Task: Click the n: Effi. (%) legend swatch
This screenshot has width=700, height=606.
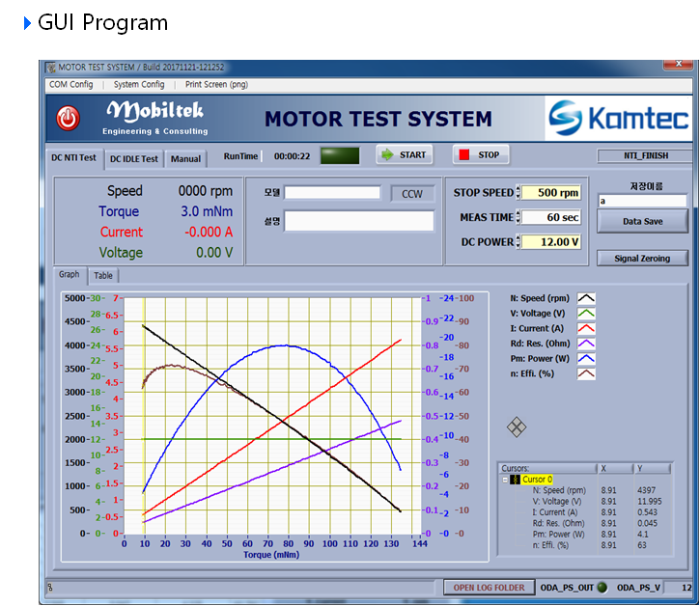Action: coord(586,373)
